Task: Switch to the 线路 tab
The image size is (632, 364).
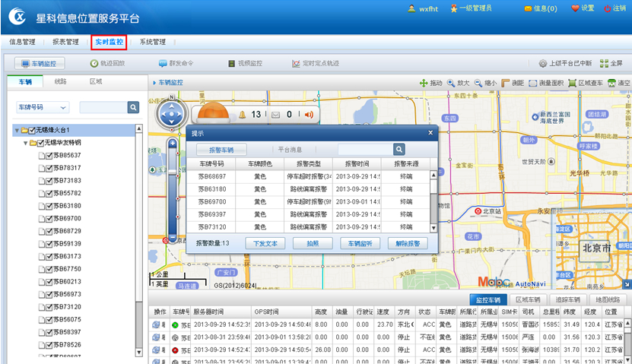Action: pyautogui.click(x=60, y=81)
